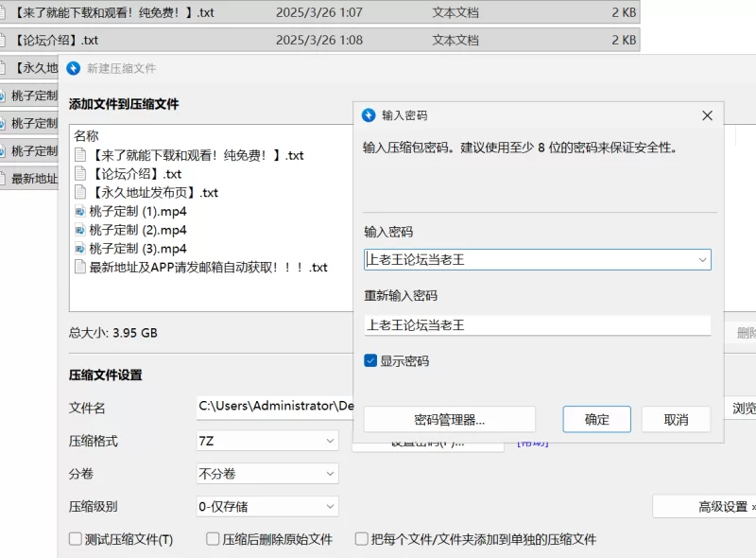Select 【论坛介绍】.txt in the archive file list
The height and width of the screenshot is (558, 756).
(136, 174)
